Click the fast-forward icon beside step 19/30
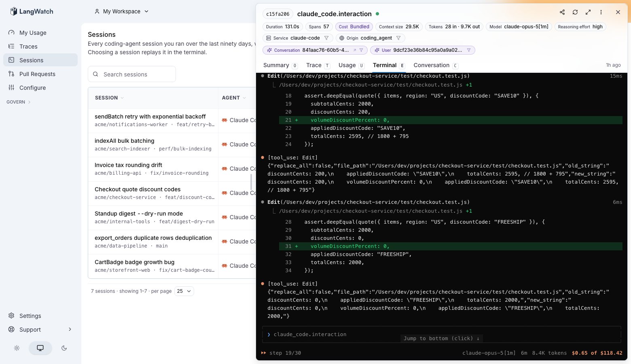Screen dimensions: 631x364 [264, 353]
